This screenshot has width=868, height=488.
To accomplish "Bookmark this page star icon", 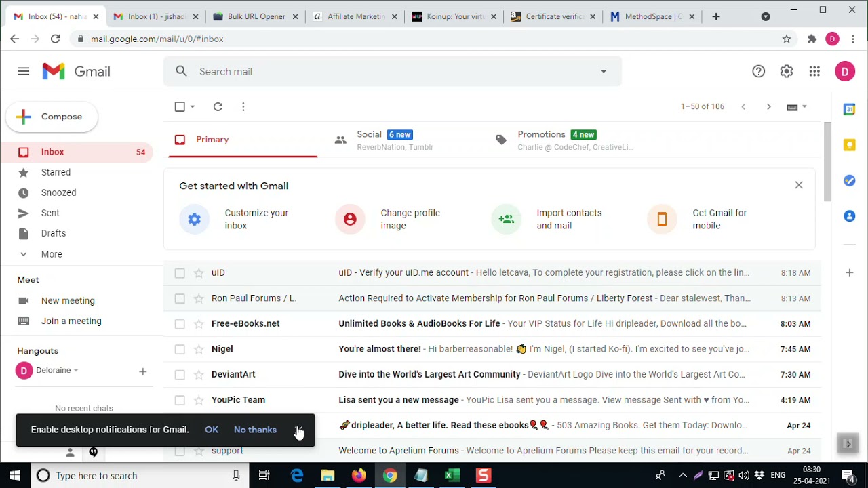I will pyautogui.click(x=787, y=39).
